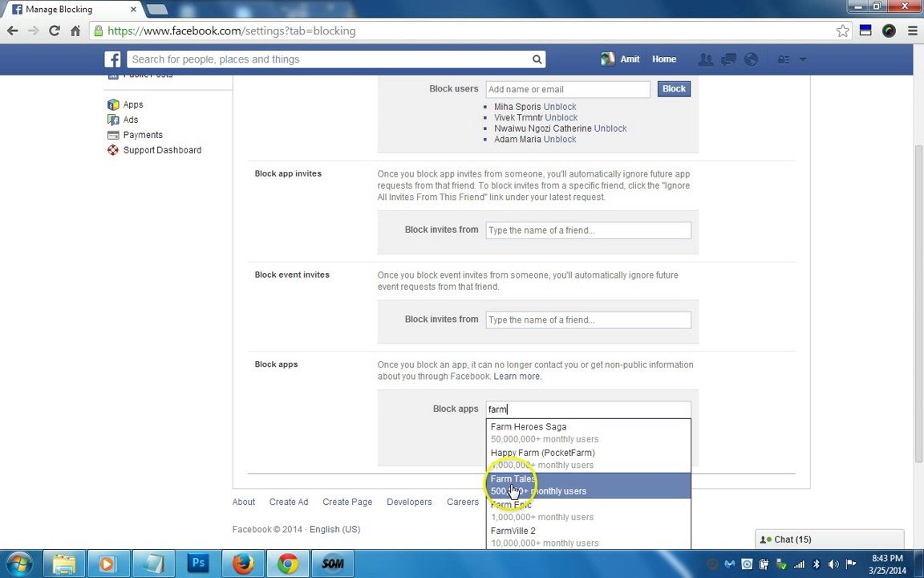Click the About footer link
The image size is (924, 578).
243,502
